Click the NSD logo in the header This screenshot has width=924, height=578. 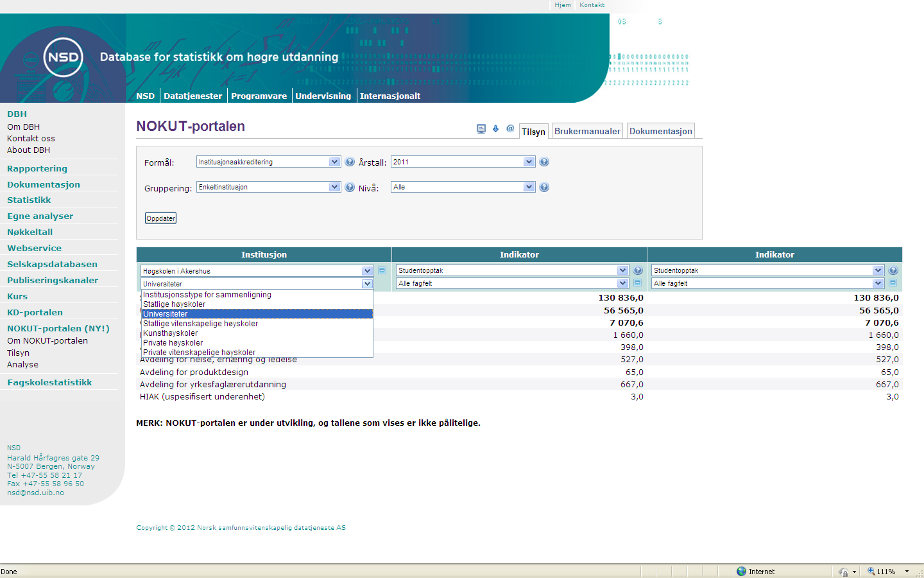click(63, 57)
